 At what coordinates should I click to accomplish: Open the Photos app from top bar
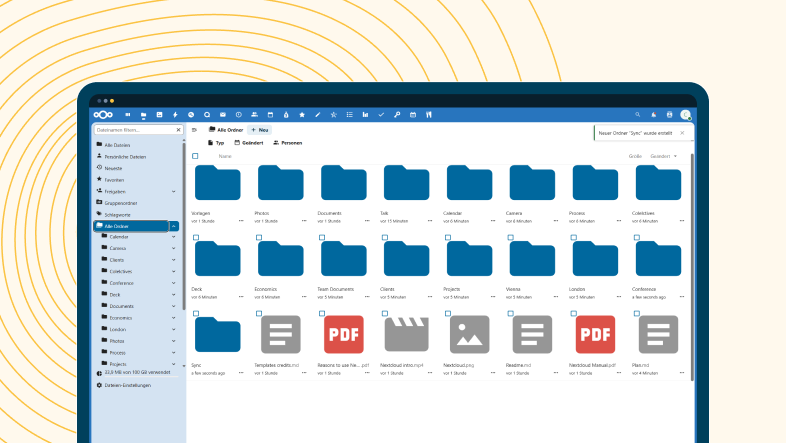[x=159, y=115]
